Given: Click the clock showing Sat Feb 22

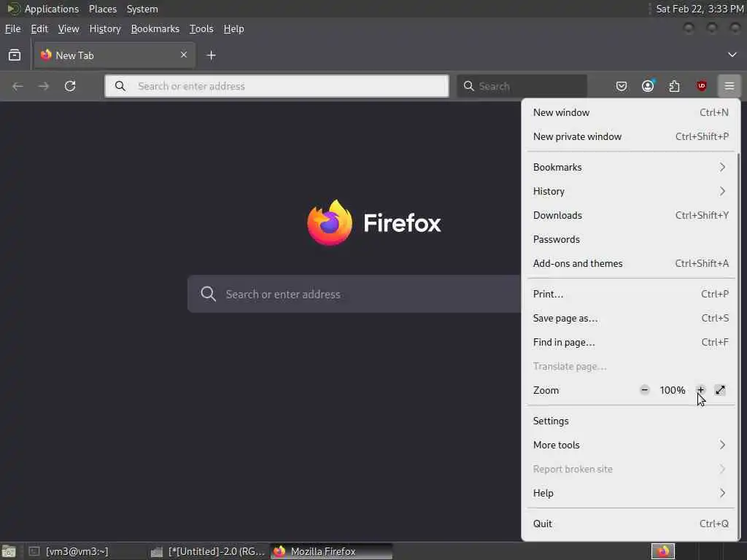Looking at the screenshot, I should click(700, 9).
